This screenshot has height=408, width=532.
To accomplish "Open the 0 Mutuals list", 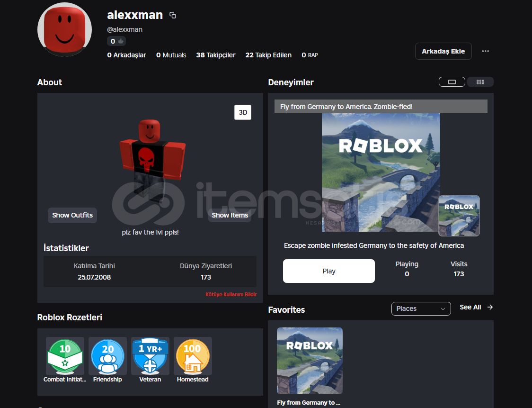I will (x=171, y=55).
